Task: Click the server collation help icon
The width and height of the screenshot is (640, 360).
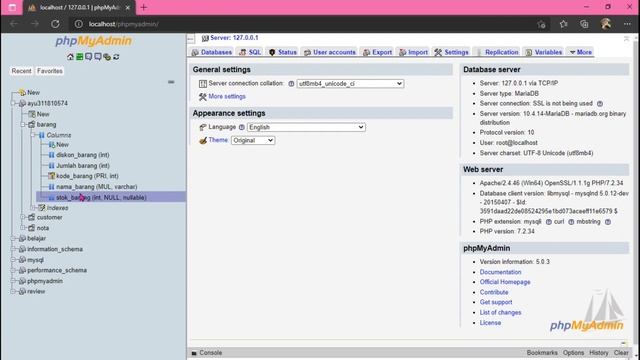Action: click(x=291, y=84)
